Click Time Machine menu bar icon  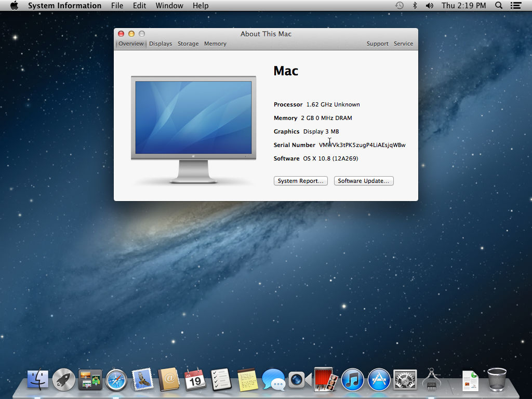pos(400,5)
